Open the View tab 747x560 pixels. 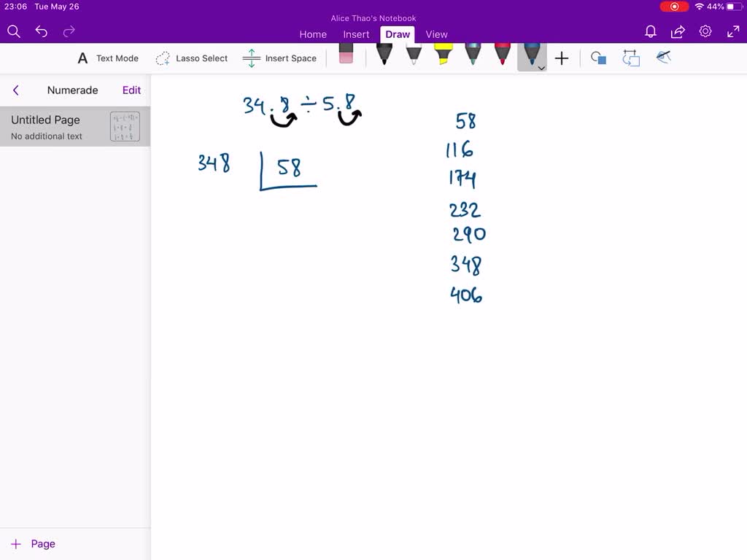436,34
